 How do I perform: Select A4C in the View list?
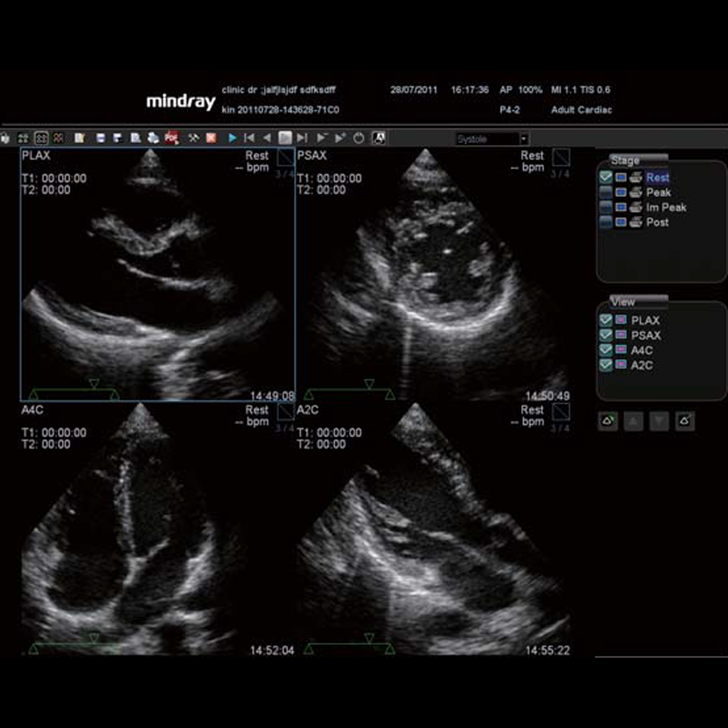coord(641,350)
